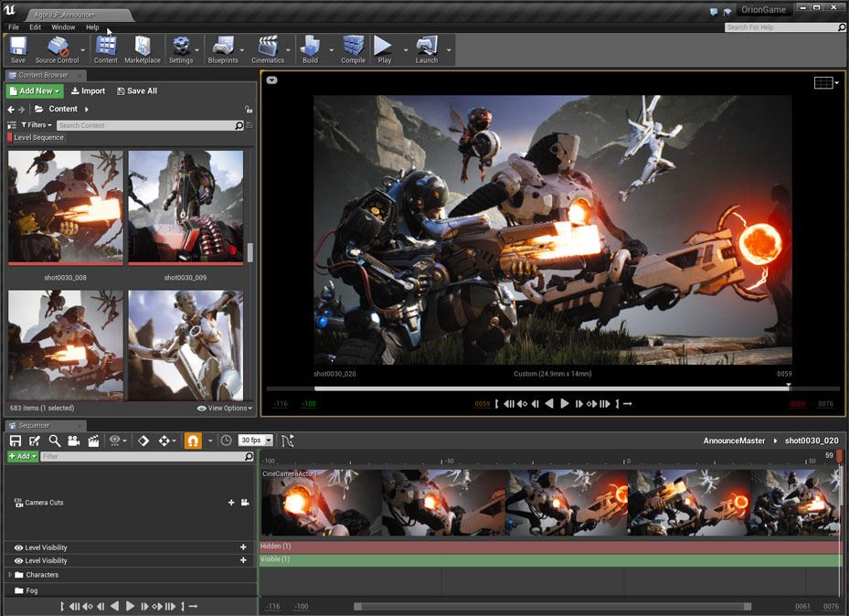Toggle the Level Sequence filter tag
849x616 pixels.
(37, 138)
